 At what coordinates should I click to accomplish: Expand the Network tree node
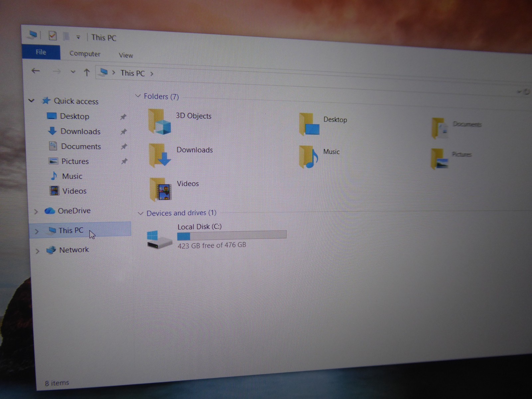[38, 251]
